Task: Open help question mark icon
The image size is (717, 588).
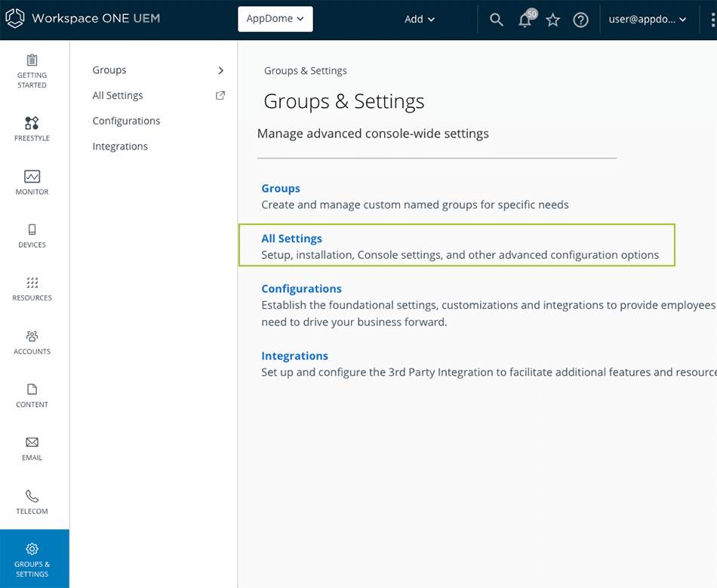Action: click(580, 20)
